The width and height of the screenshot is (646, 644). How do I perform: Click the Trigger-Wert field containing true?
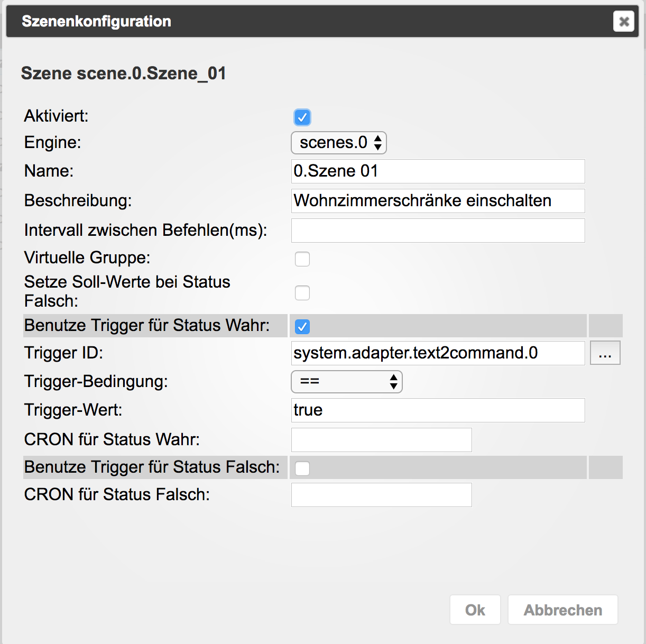tap(438, 410)
